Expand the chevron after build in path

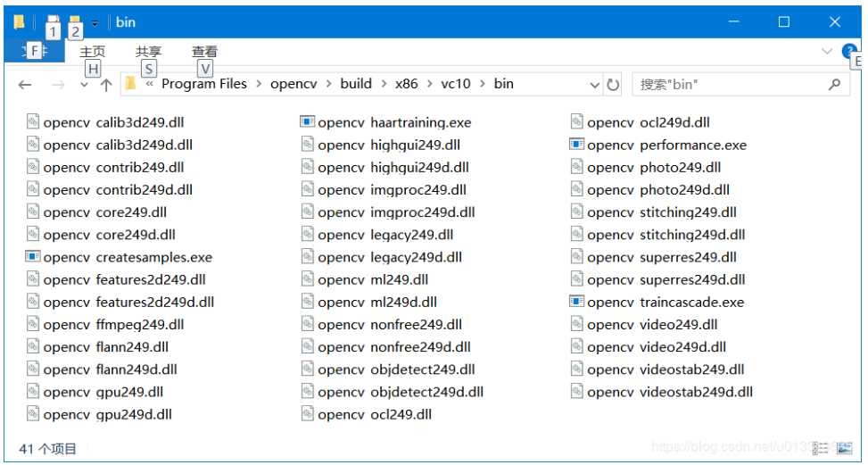[384, 84]
